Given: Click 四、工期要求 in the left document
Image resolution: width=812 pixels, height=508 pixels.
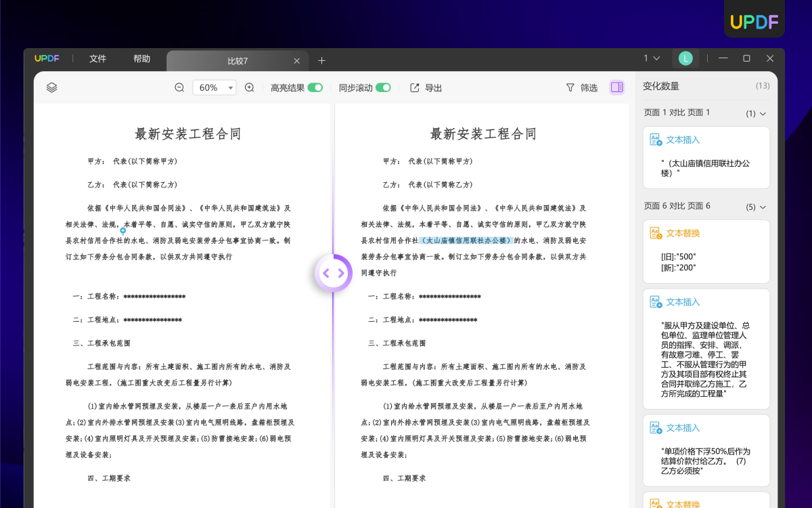Looking at the screenshot, I should tap(109, 478).
